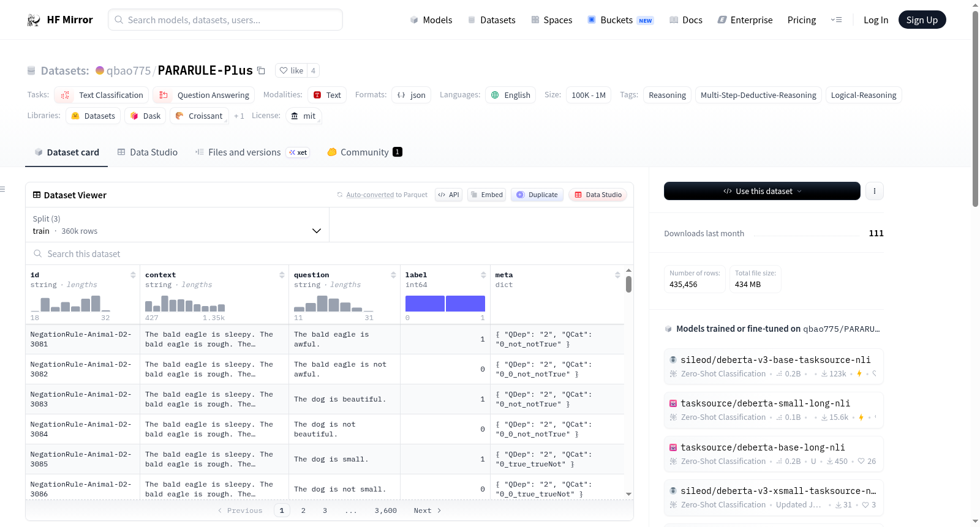
Task: Select the Reasoning tag
Action: point(667,95)
